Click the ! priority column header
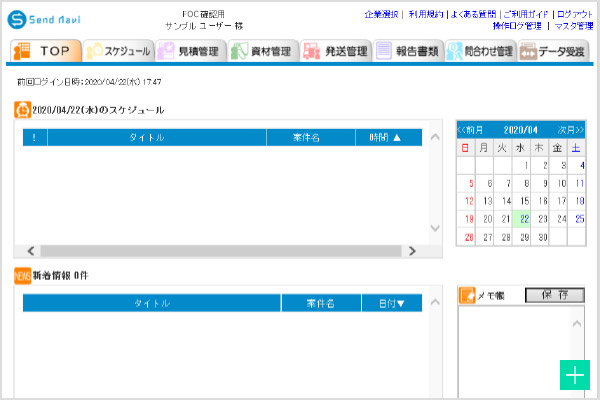The width and height of the screenshot is (600, 400). [35, 137]
